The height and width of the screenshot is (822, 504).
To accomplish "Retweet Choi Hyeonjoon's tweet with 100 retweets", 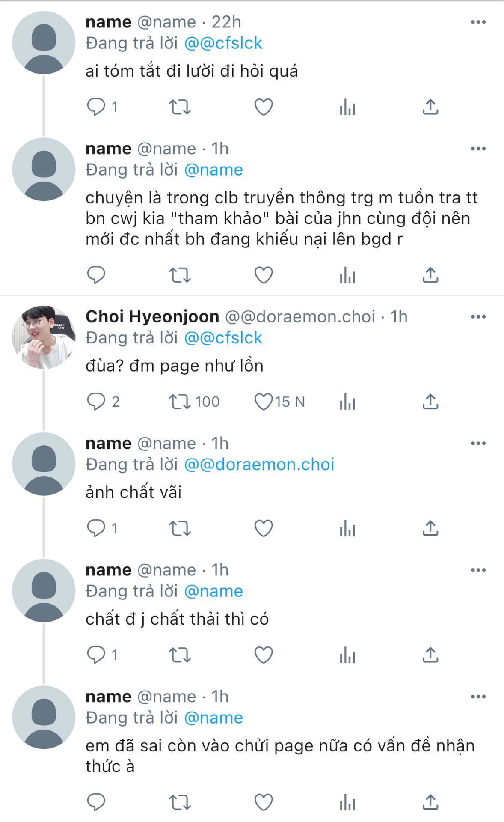I will coord(180,402).
